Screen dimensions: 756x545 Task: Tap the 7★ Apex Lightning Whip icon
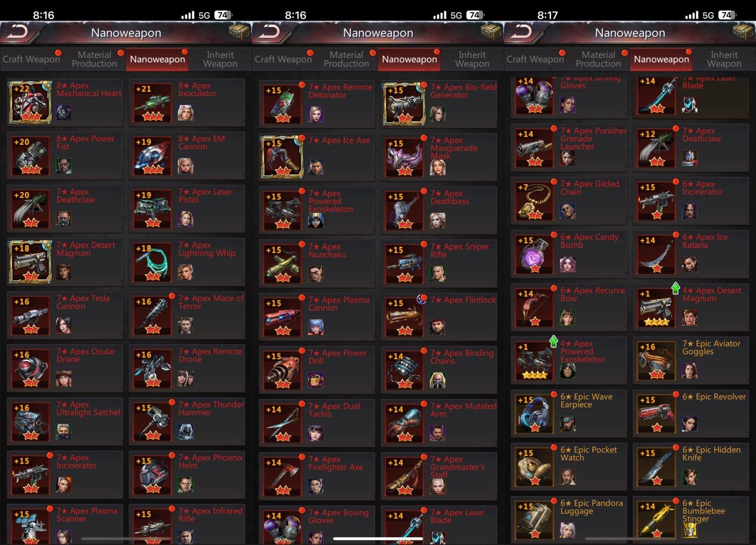[152, 262]
